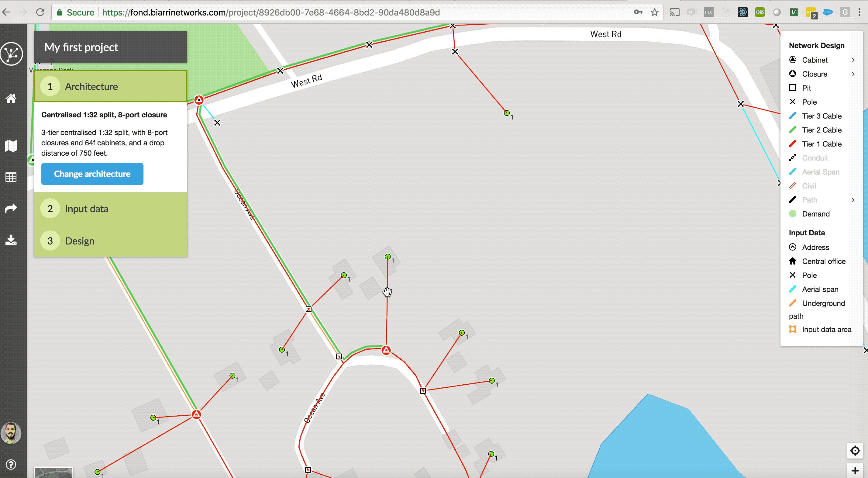Image resolution: width=868 pixels, height=478 pixels.
Task: Toggle Pit layer visibility
Action: pos(806,88)
